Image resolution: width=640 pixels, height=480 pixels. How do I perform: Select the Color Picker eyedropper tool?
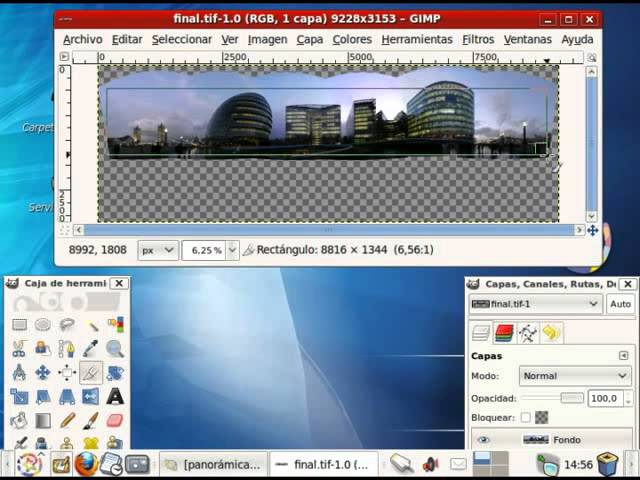tap(91, 349)
